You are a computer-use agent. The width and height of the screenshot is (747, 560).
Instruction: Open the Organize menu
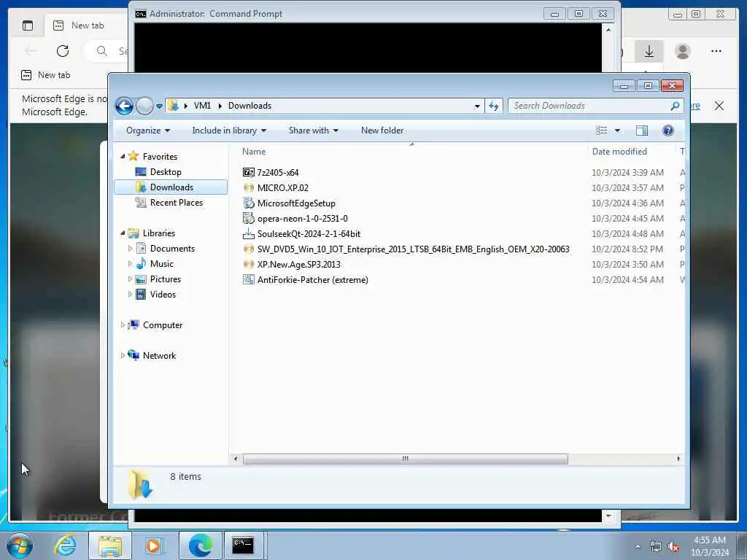[x=147, y=131]
